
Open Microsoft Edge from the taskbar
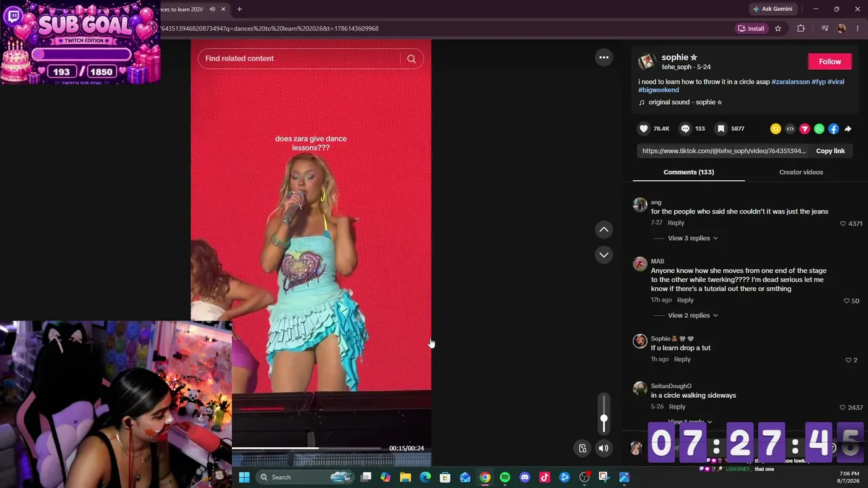tap(425, 477)
